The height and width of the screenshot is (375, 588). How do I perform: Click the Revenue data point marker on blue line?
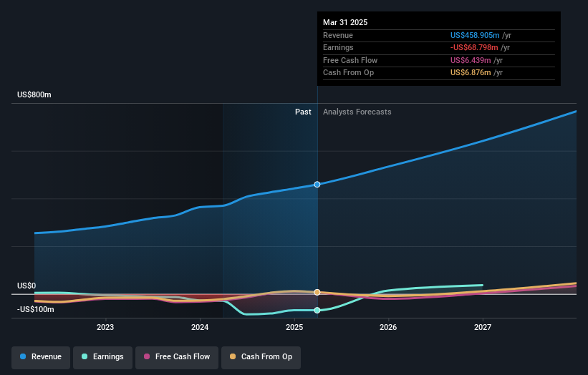pos(317,185)
